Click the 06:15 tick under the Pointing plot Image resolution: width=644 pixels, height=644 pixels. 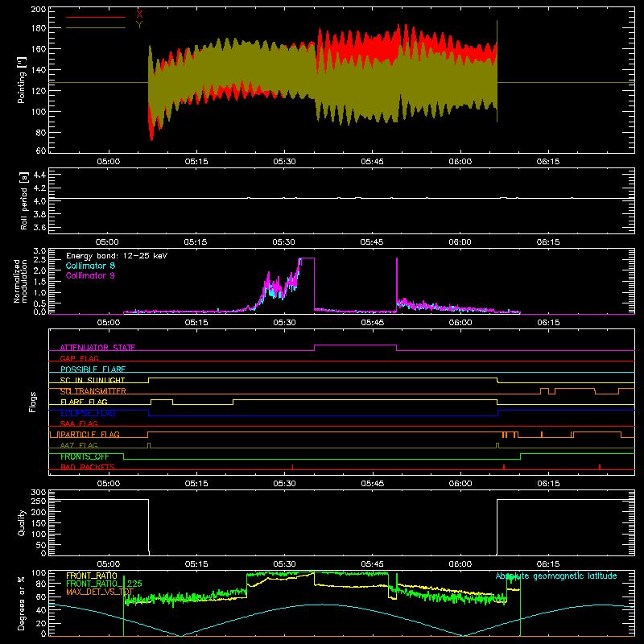[x=548, y=162]
